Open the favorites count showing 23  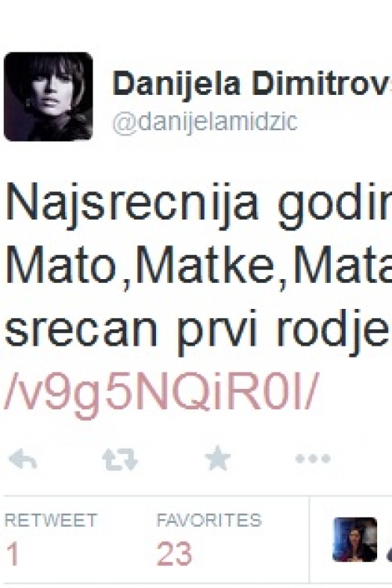pyautogui.click(x=174, y=554)
